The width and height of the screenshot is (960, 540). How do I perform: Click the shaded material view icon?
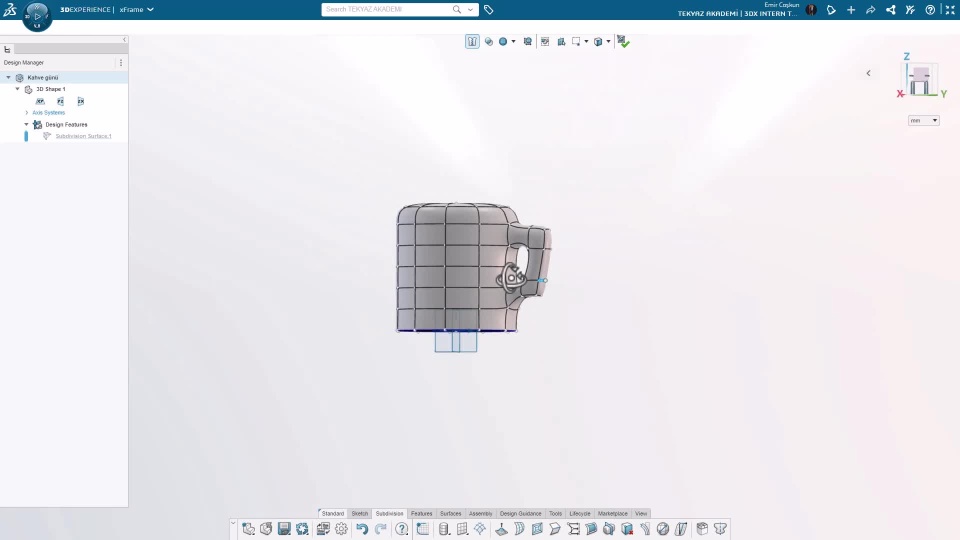(x=489, y=42)
